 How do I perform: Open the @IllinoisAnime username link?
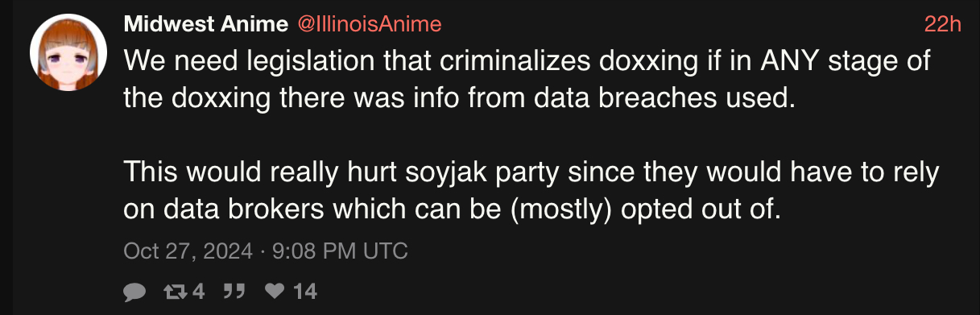(370, 25)
